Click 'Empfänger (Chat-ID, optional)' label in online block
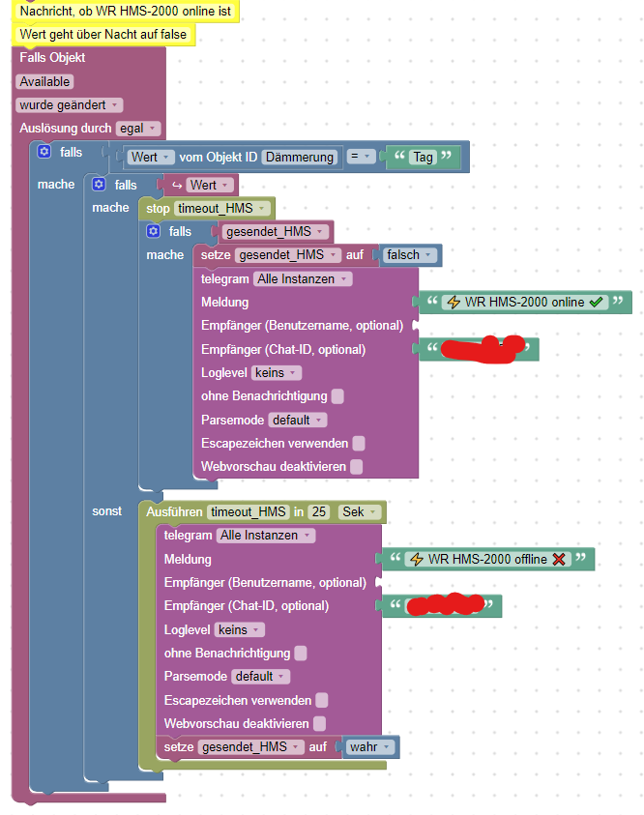This screenshot has width=644, height=815. (x=283, y=349)
